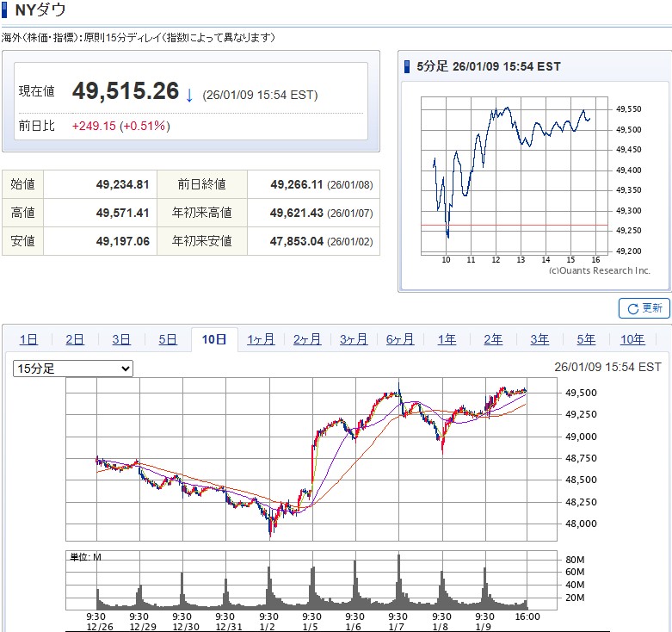Show the 1ヶ月 chart period
The height and width of the screenshot is (632, 672).
point(261,339)
